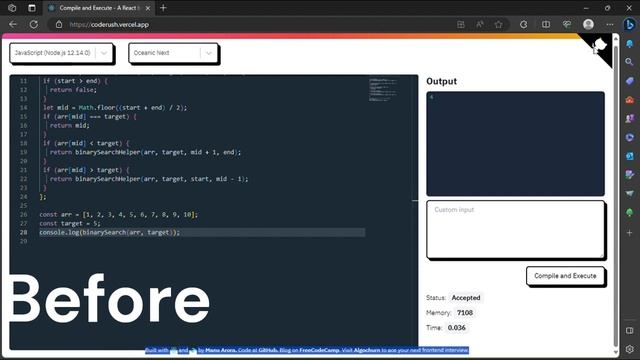640x360 pixels.
Task: Click the chevron of the language selector
Action: click(104, 53)
